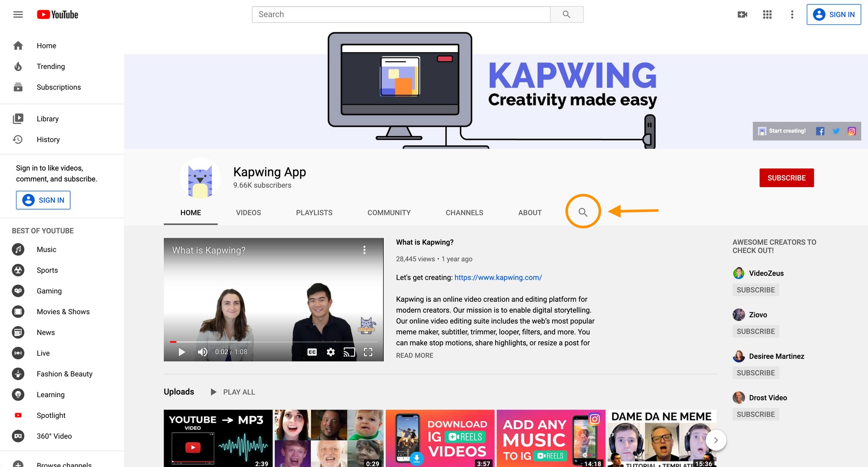
Task: Click the top Search input field
Action: coord(401,14)
